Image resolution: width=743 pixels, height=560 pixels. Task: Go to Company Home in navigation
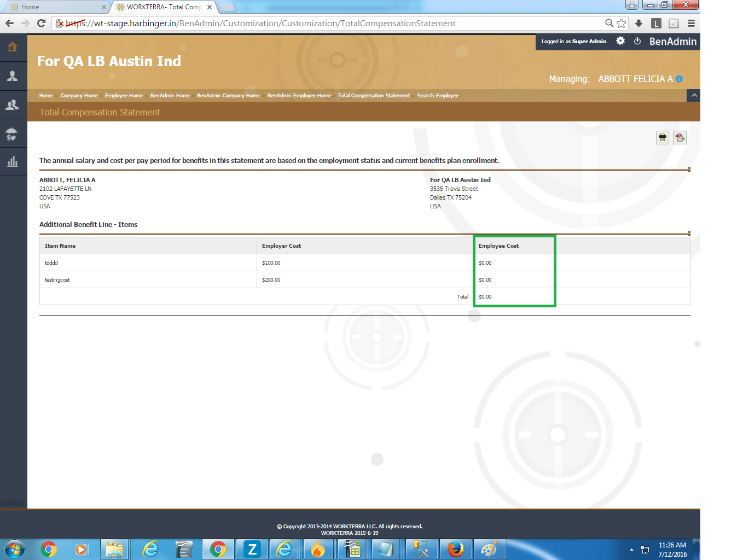click(x=79, y=96)
